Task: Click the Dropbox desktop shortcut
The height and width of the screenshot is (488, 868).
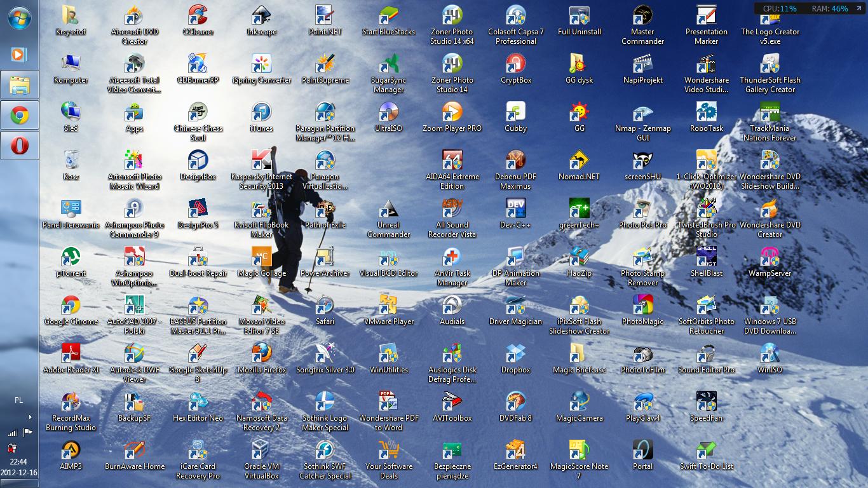Action: 515,355
